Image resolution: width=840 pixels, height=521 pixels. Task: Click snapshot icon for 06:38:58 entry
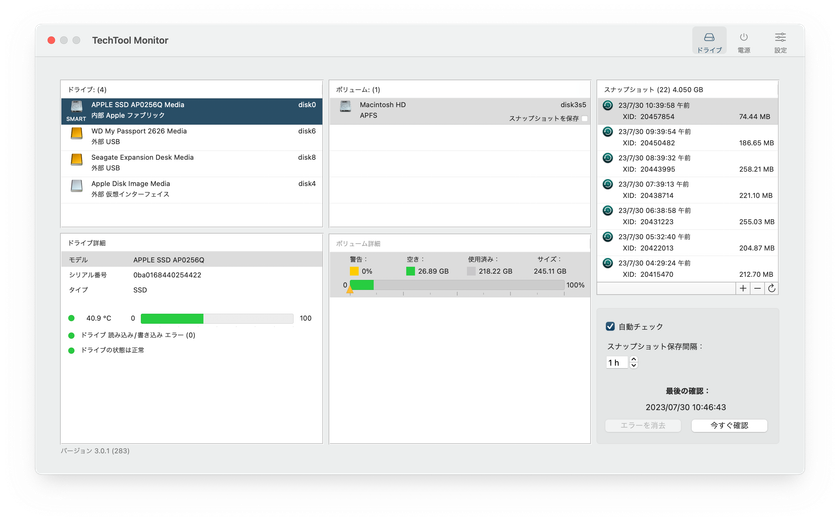[x=608, y=210]
